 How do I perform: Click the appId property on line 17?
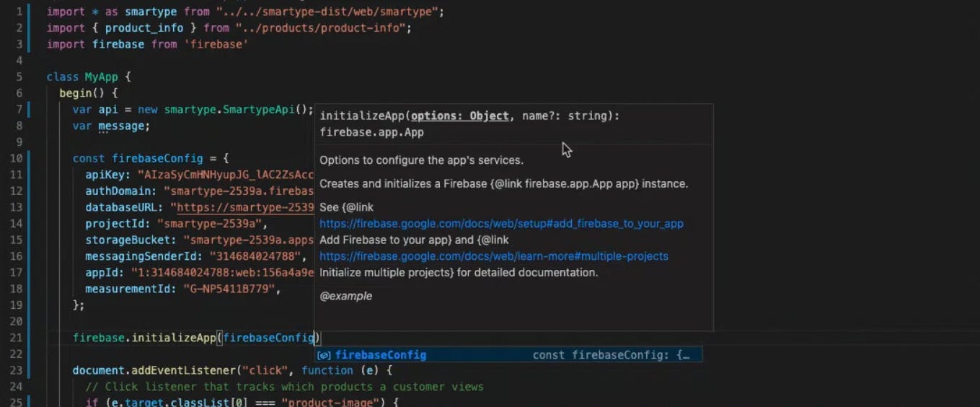105,273
